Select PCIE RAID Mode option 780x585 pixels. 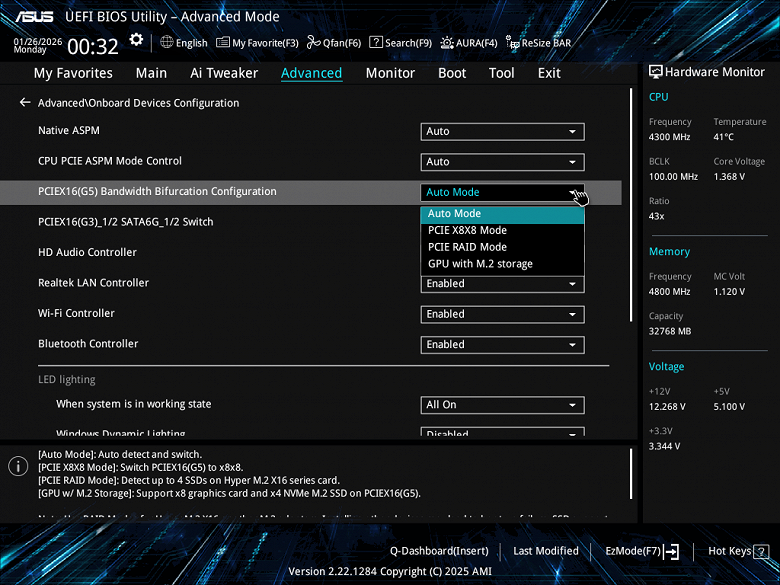467,247
